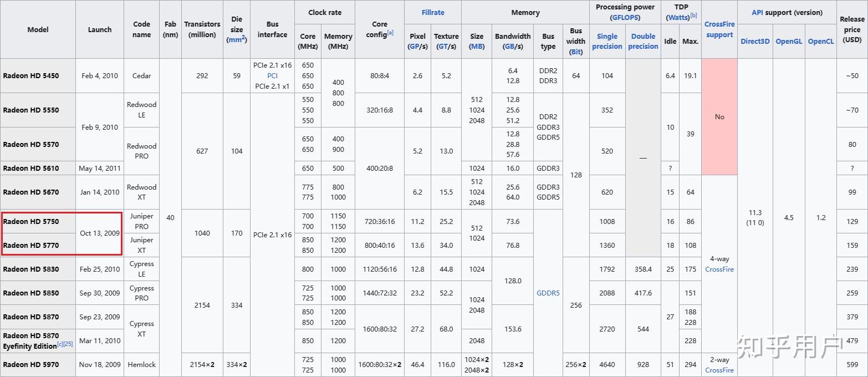
Task: Select the '334×2' die size cell
Action: click(237, 365)
